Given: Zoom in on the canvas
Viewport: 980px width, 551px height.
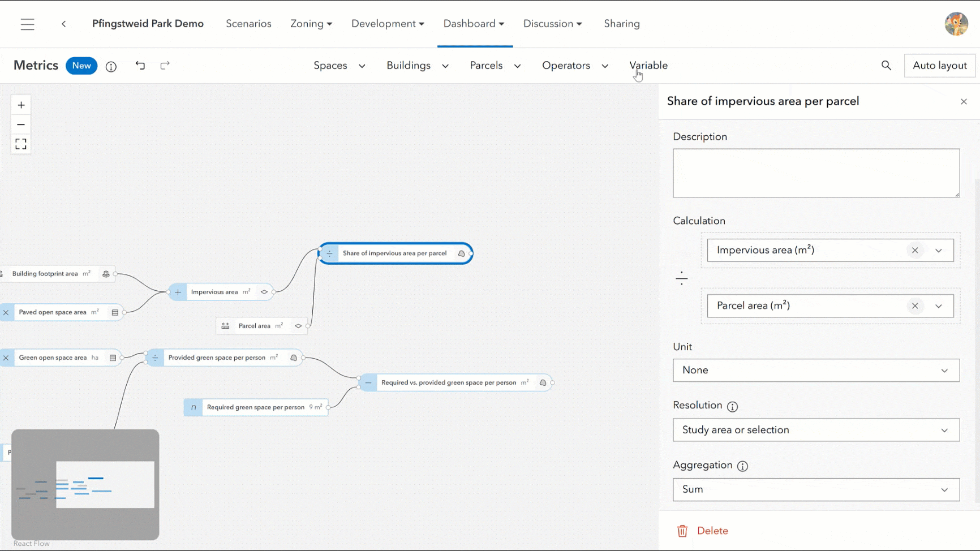Looking at the screenshot, I should tap(21, 105).
